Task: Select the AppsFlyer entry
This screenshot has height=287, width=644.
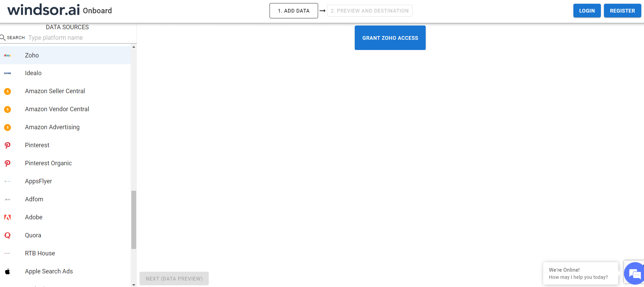Action: coord(65,181)
